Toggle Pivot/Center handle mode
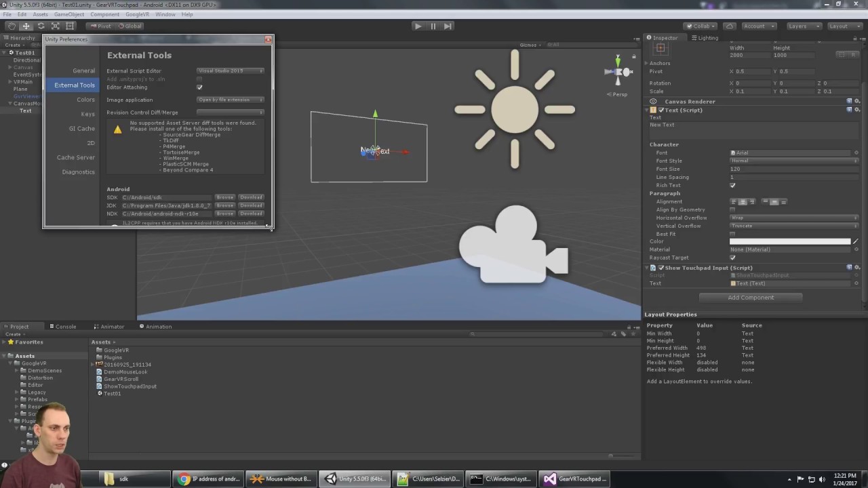 [100, 26]
